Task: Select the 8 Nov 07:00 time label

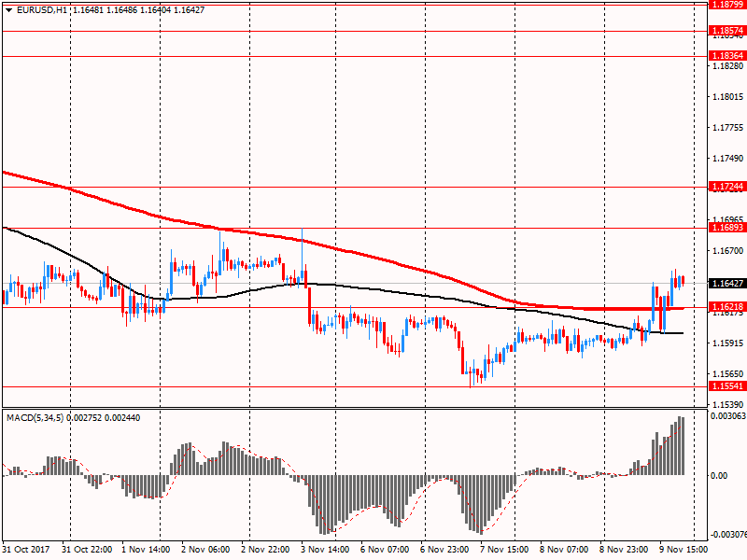Action: (x=564, y=550)
